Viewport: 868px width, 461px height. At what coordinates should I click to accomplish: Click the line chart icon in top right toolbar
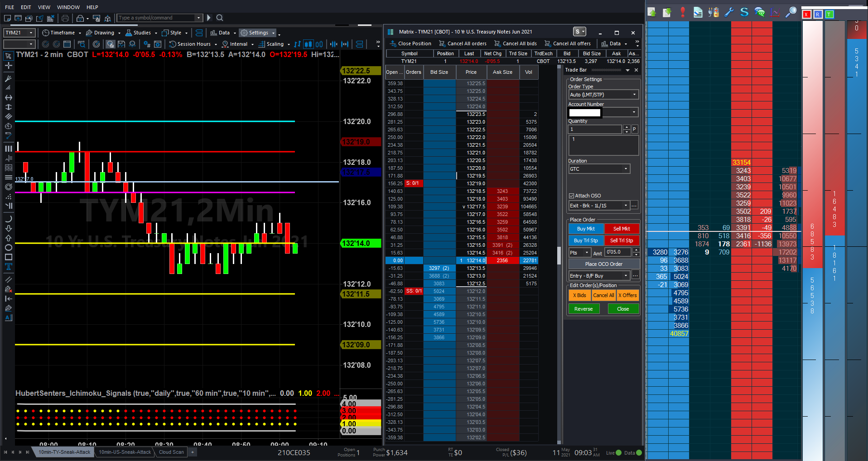[775, 12]
